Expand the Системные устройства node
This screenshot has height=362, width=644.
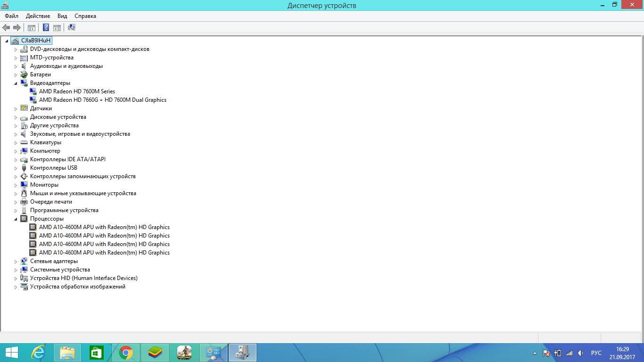tap(16, 270)
